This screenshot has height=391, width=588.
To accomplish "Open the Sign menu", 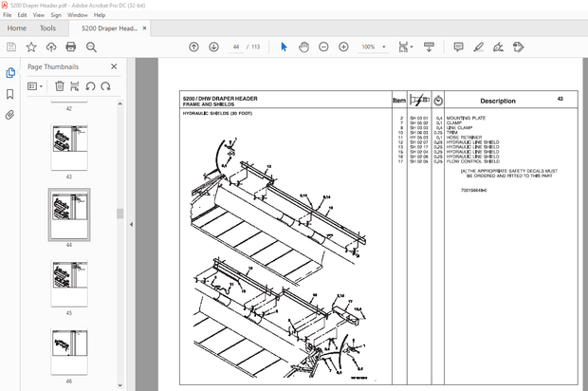I will pos(56,15).
